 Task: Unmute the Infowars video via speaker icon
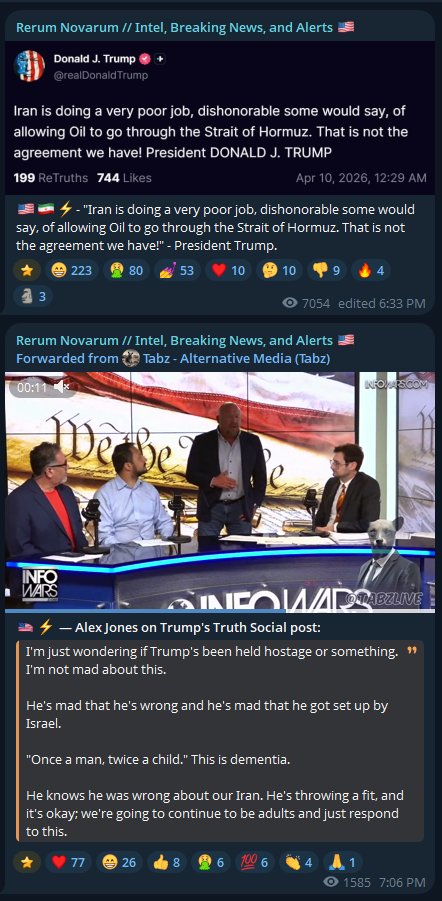pyautogui.click(x=61, y=387)
